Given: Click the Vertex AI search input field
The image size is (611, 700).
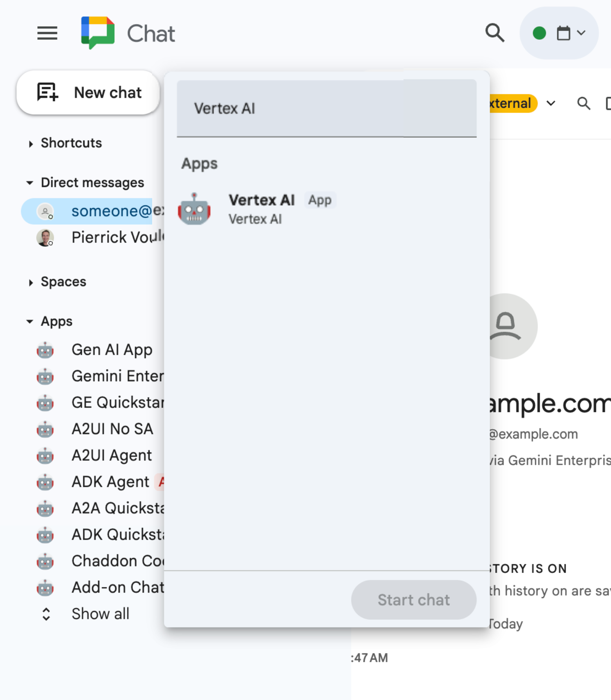Looking at the screenshot, I should (x=326, y=109).
